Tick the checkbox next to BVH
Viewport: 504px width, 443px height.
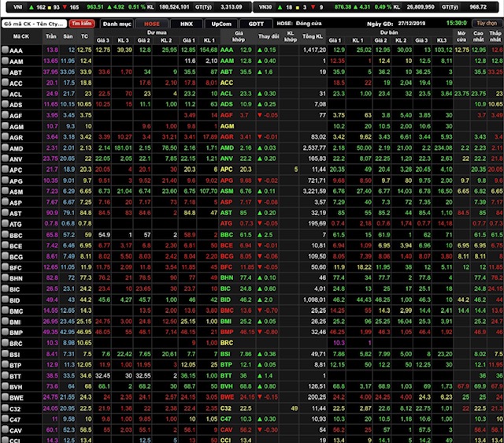5,386
